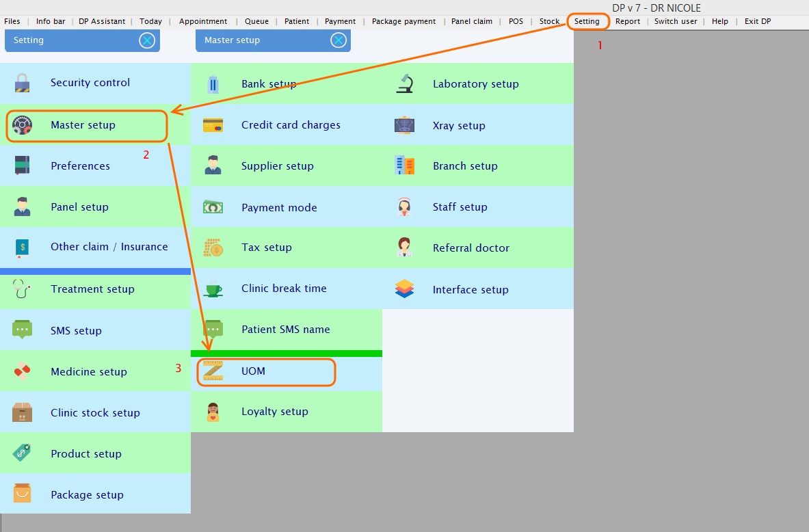Click the Xray setup icon
This screenshot has width=809, height=532.
[x=404, y=125]
